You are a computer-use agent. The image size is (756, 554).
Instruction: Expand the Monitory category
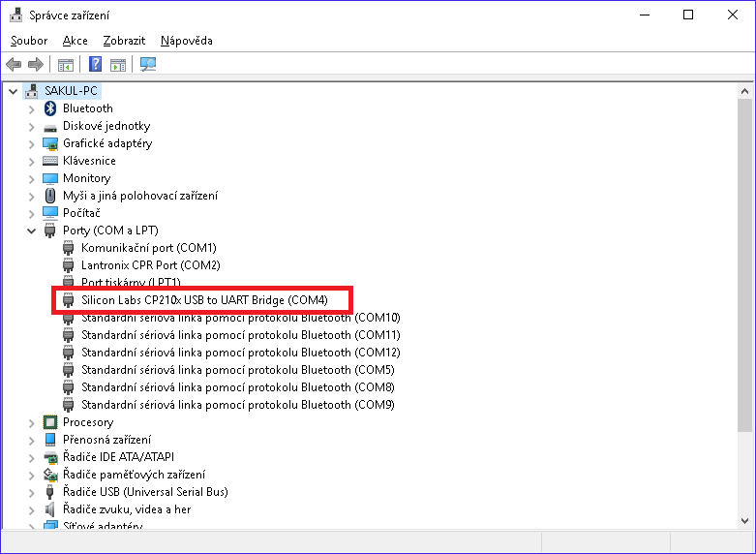coord(31,179)
